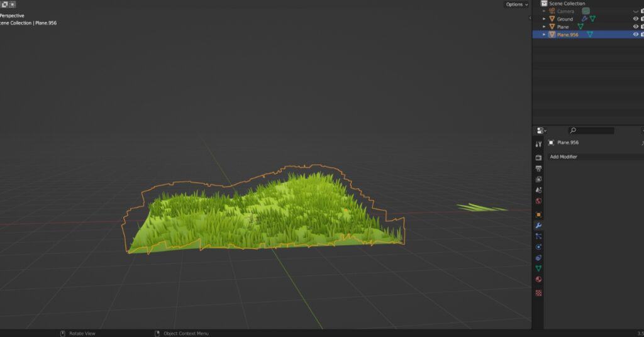Toggle visibility eye for Plane.956
Image resolution: width=644 pixels, height=337 pixels.
coord(635,35)
